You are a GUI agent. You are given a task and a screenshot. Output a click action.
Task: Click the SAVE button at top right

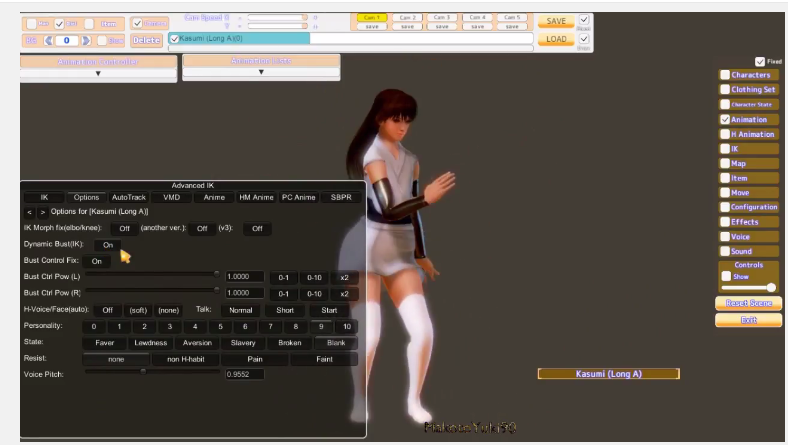[x=556, y=21]
